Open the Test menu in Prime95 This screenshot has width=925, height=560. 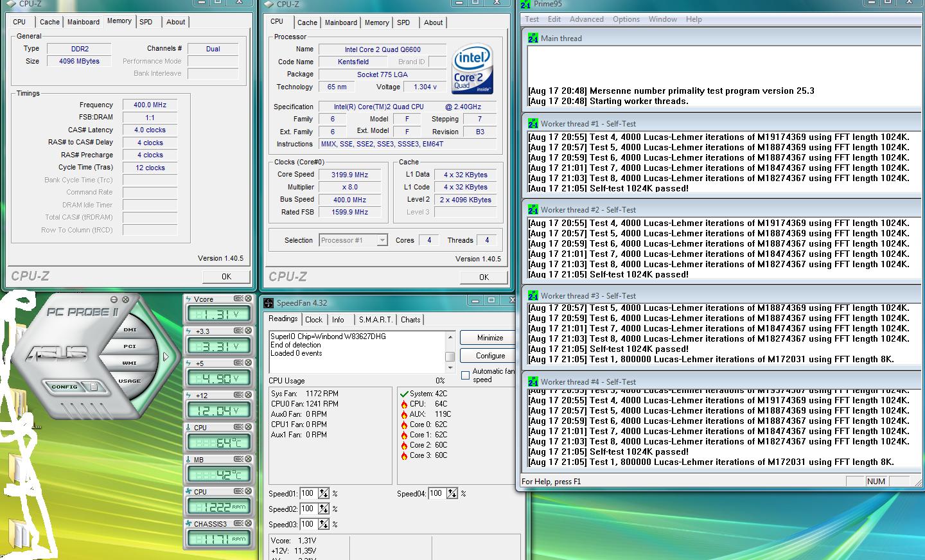tap(532, 19)
